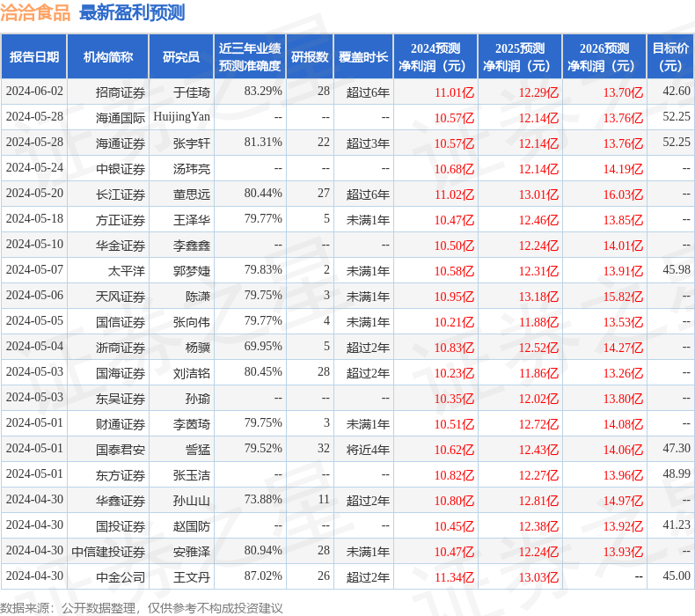Click target price 48.99

[677, 473]
